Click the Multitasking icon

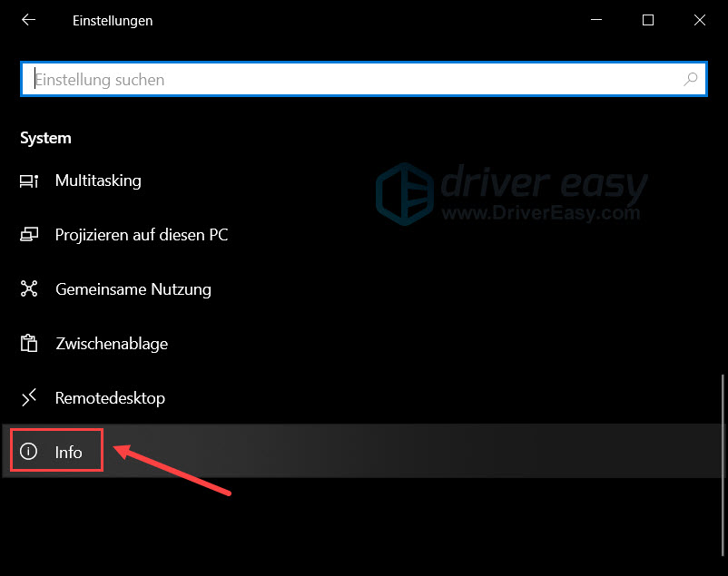[29, 181]
